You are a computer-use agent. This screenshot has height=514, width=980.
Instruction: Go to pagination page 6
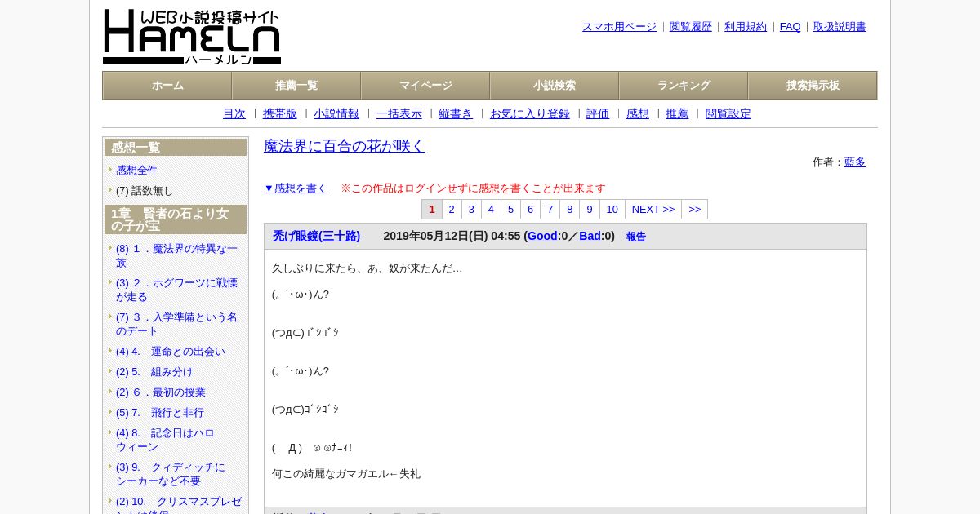(530, 210)
